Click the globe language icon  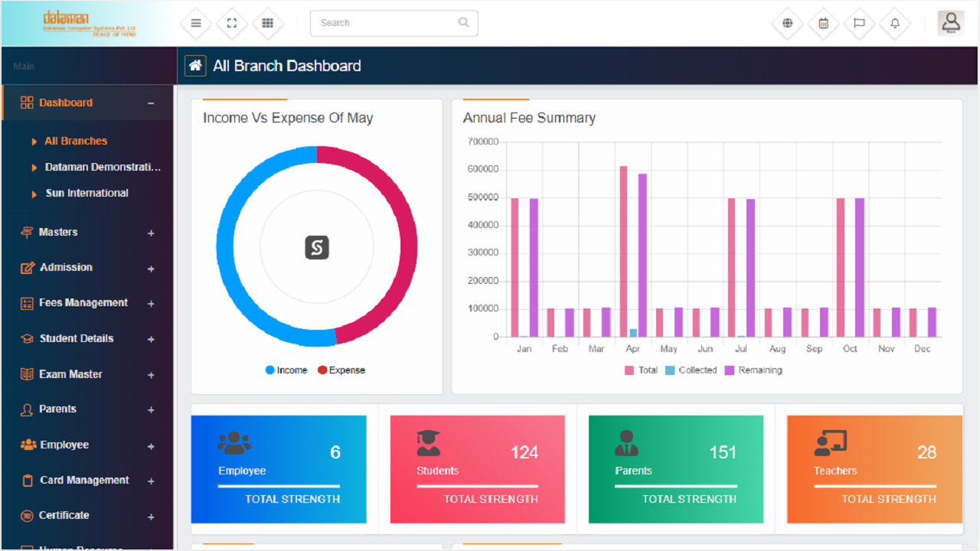point(787,23)
